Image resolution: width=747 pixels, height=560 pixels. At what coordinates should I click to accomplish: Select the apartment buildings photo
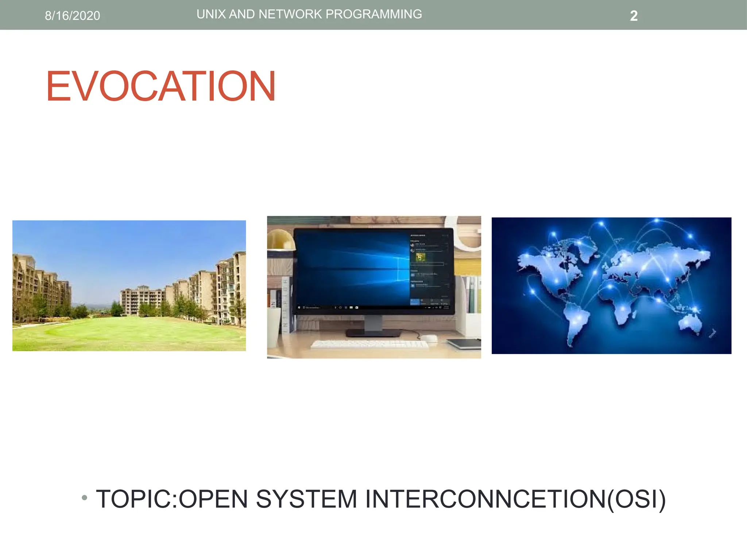pos(129,285)
